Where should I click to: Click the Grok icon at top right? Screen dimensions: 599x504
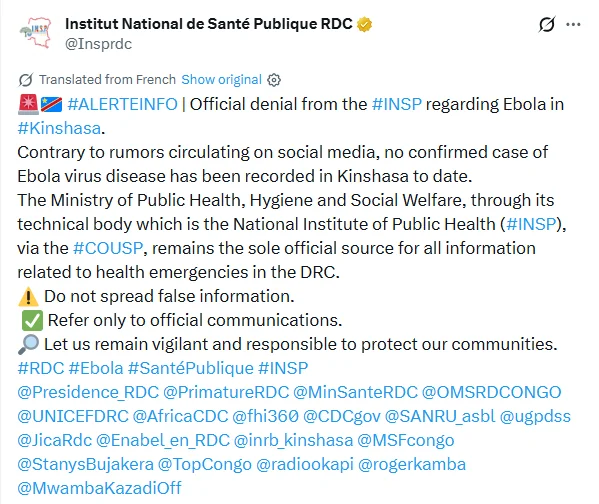tap(546, 24)
